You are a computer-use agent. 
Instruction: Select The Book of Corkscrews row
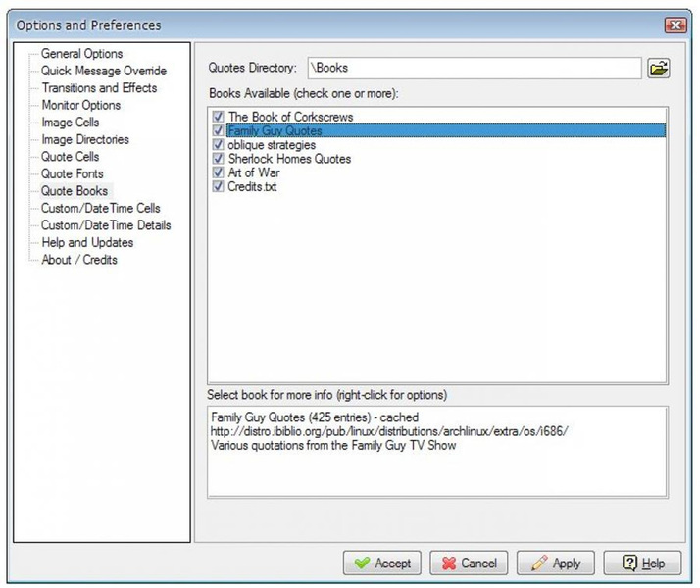[x=290, y=117]
